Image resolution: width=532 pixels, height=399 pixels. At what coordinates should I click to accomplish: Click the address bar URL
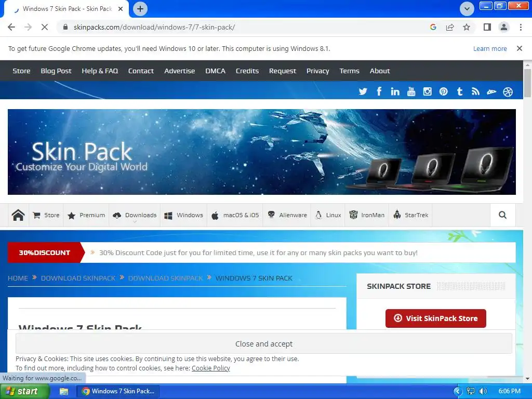154,27
